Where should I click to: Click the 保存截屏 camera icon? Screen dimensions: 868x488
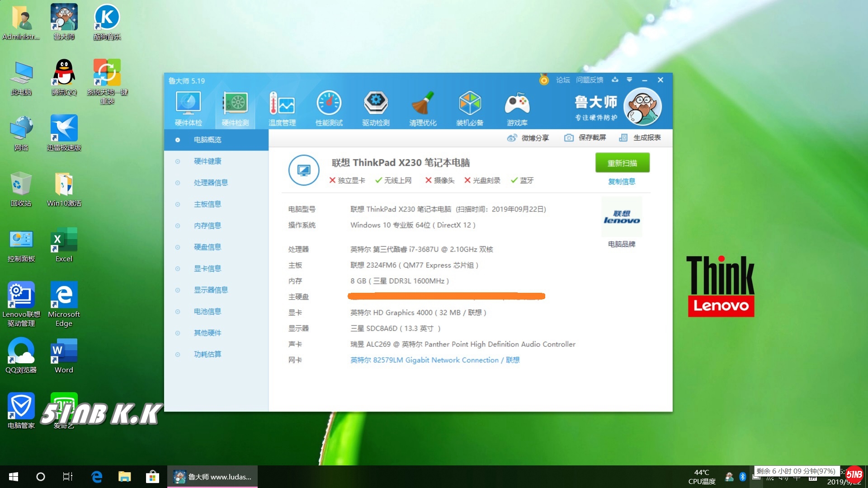(x=569, y=138)
